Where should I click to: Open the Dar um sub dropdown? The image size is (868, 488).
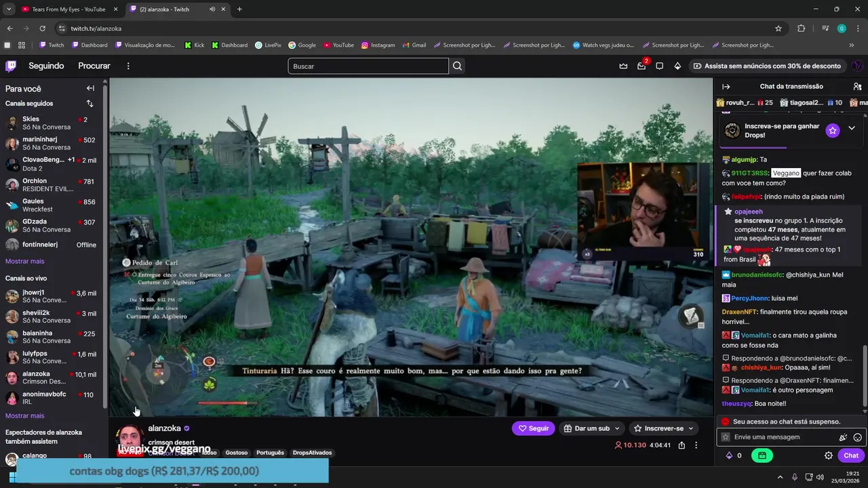tap(592, 428)
